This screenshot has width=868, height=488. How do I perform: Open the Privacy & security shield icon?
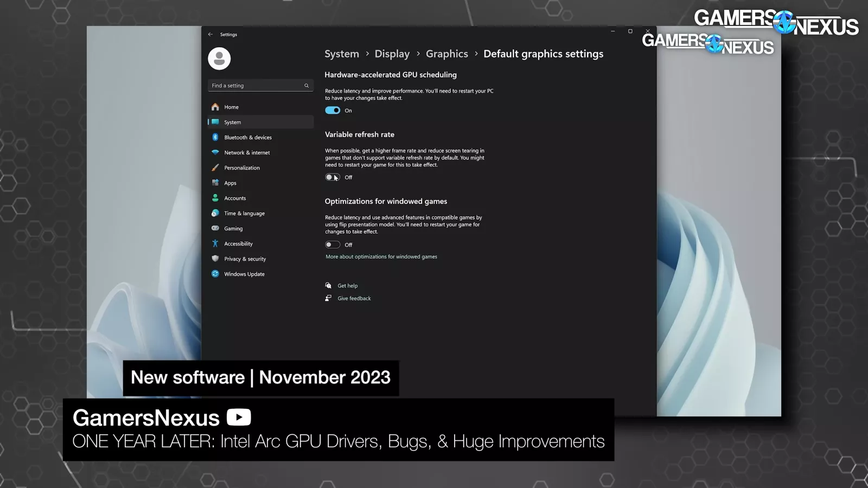215,259
